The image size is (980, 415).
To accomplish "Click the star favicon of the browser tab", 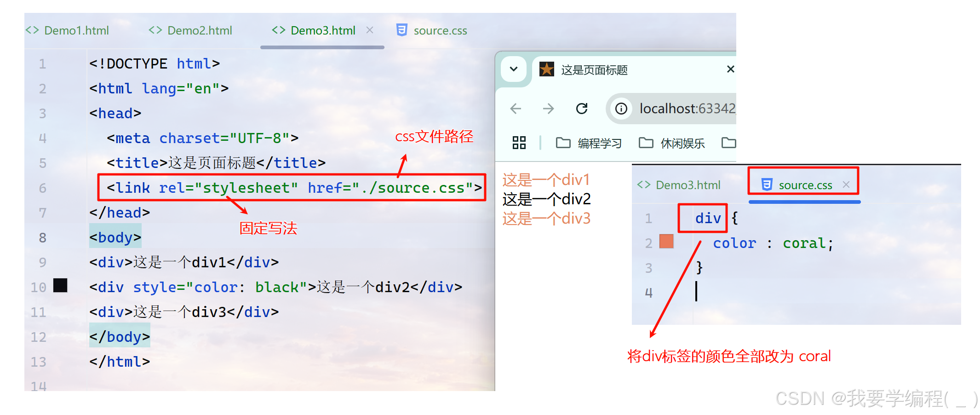I will pos(546,69).
